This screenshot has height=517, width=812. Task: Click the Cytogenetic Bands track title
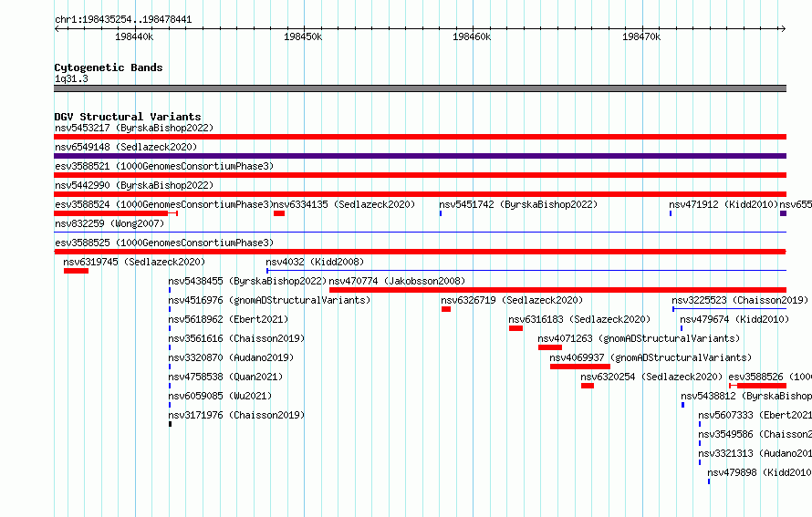pyautogui.click(x=109, y=67)
